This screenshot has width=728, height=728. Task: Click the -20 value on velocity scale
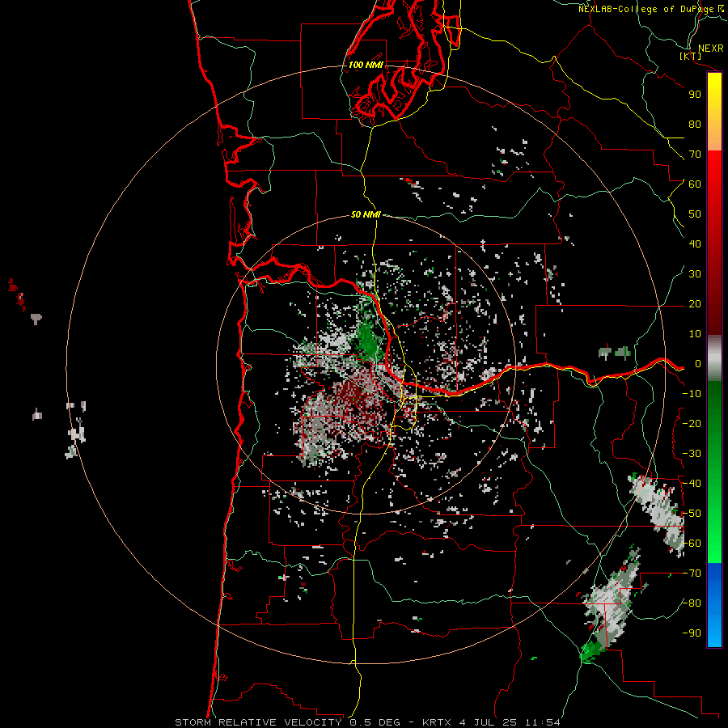point(692,424)
